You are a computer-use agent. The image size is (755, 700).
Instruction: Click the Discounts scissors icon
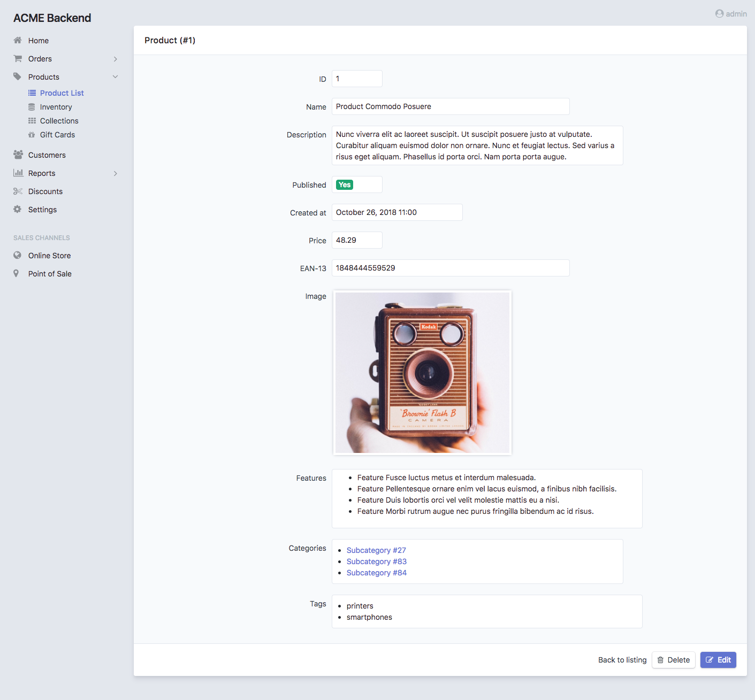(18, 191)
